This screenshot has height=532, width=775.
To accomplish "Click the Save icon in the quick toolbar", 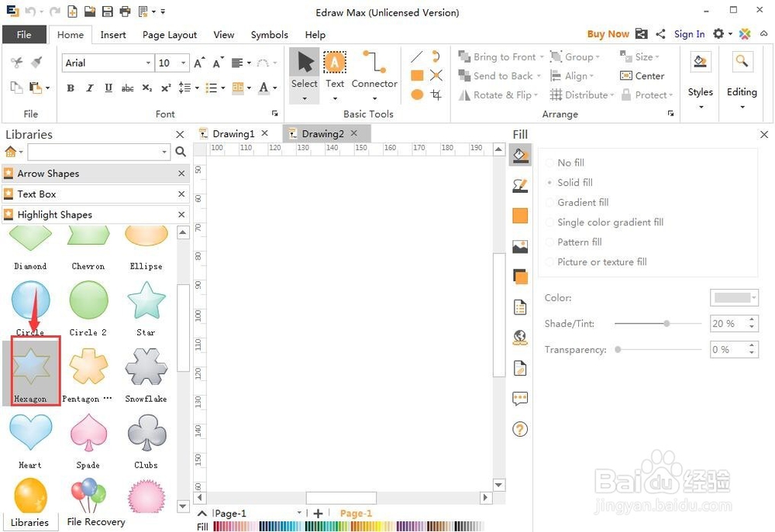I will (x=107, y=12).
